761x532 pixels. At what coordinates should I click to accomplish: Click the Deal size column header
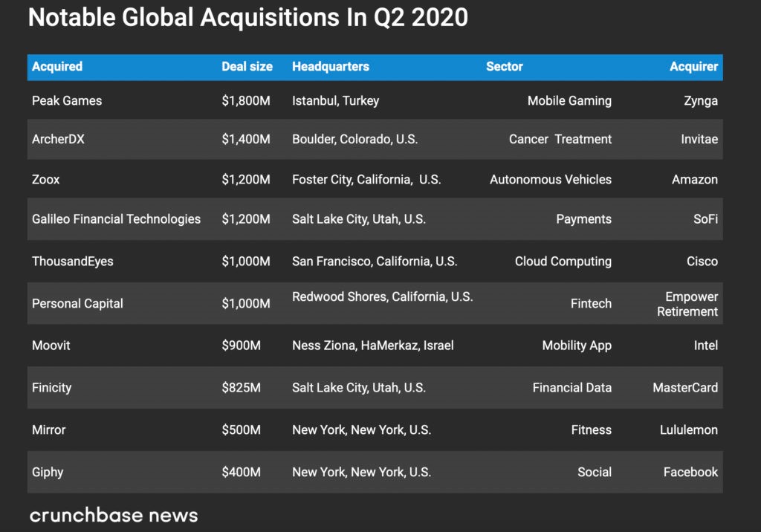[x=247, y=67]
